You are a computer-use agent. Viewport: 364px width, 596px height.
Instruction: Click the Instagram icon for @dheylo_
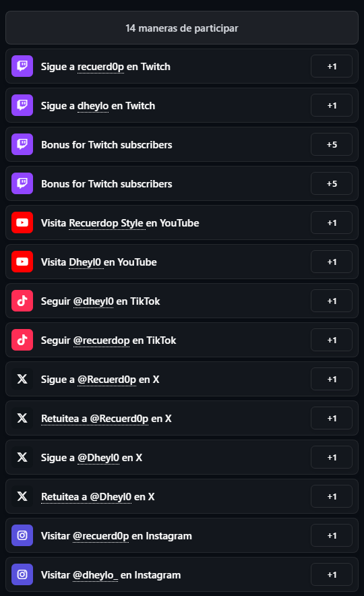click(x=22, y=574)
